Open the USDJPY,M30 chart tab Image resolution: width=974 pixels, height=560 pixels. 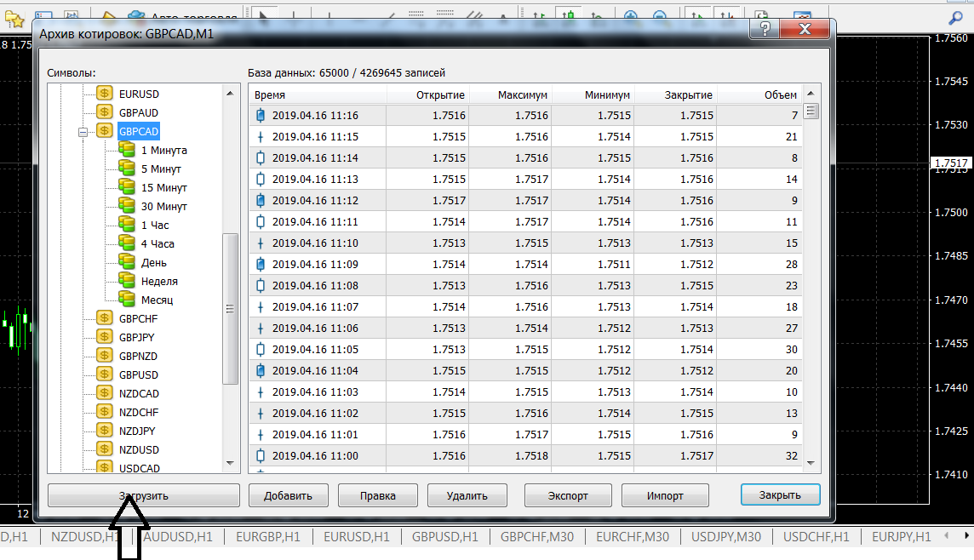[x=726, y=537]
